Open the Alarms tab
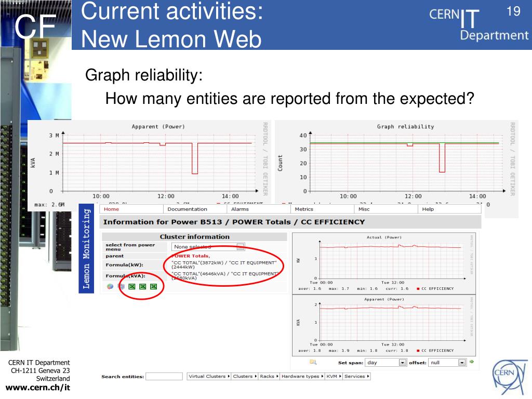The width and height of the screenshot is (532, 399). point(259,209)
